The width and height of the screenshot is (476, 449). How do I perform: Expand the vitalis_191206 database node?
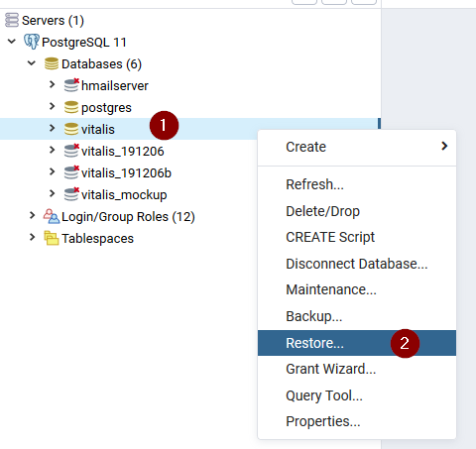click(x=52, y=150)
